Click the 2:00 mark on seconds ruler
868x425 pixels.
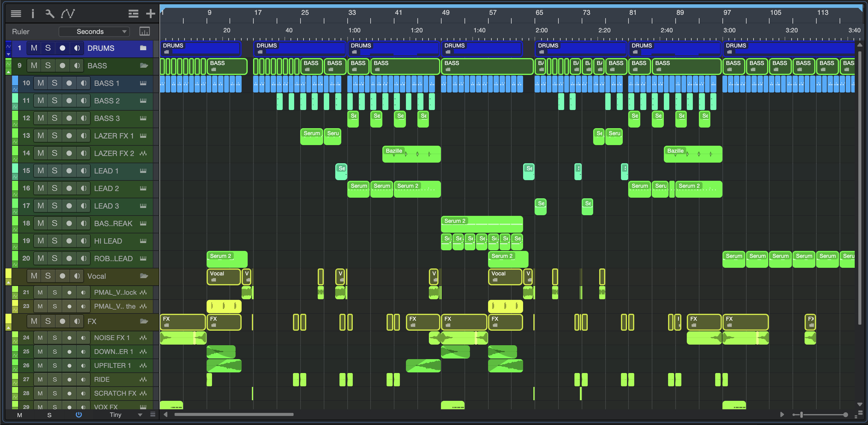pos(542,30)
